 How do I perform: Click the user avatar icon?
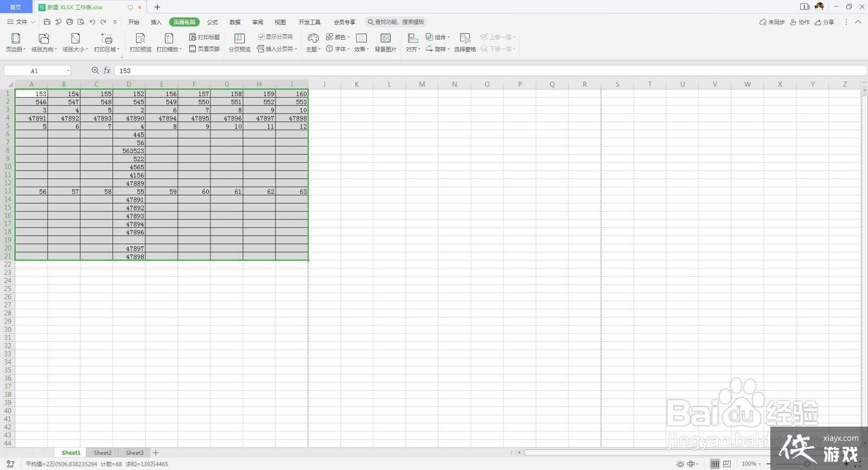pyautogui.click(x=819, y=7)
